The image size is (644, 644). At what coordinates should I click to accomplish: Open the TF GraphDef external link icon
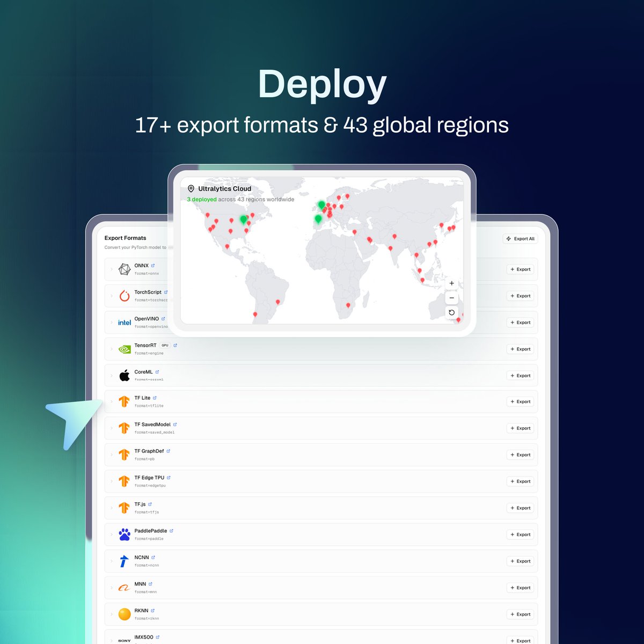tap(169, 451)
